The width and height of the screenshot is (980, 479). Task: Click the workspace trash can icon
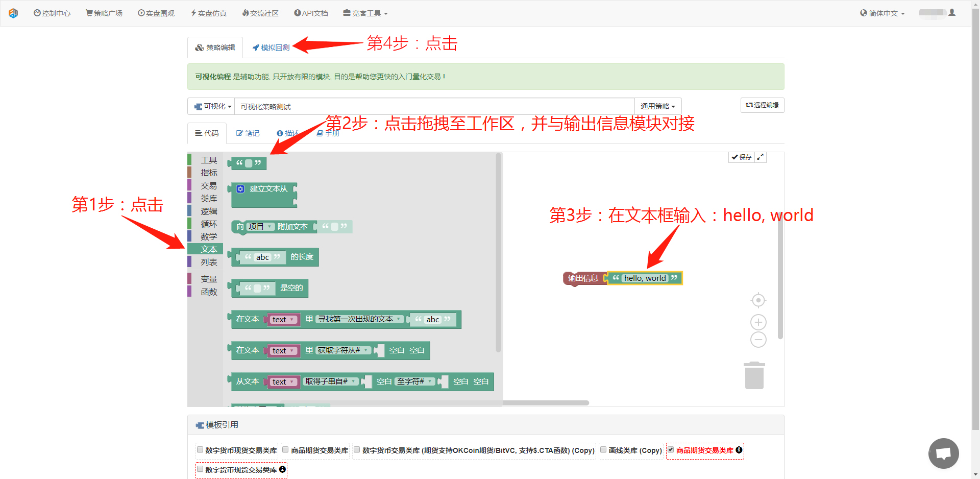[754, 376]
